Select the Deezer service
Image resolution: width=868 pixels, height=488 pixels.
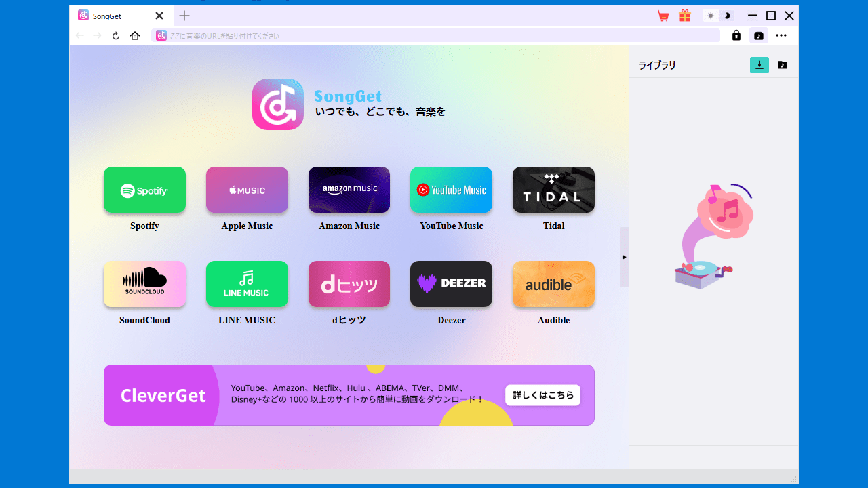451,284
